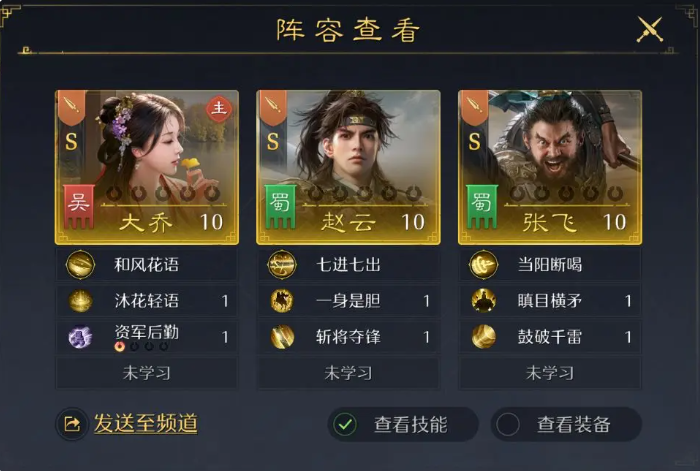Image resolution: width=700 pixels, height=471 pixels.
Task: Click the 斩将夺锋 skill icon
Action: pos(282,337)
